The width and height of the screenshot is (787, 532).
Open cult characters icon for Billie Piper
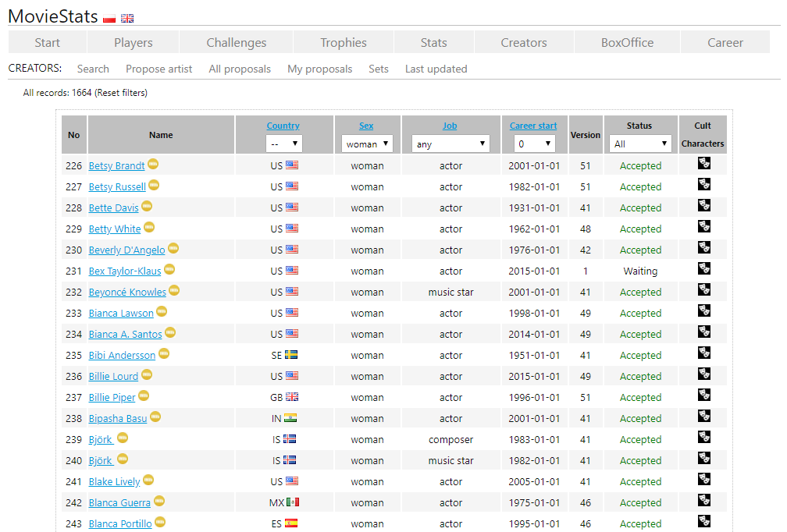click(703, 395)
